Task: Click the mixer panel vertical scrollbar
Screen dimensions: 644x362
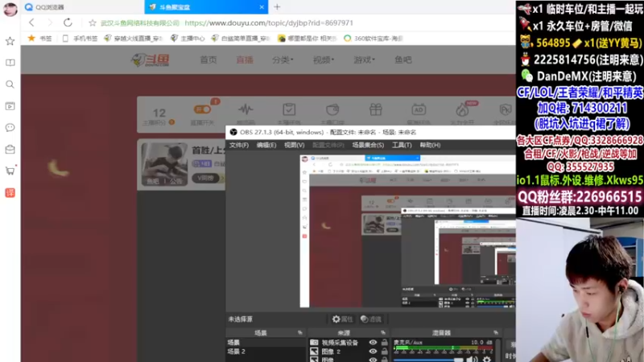Action: coord(497,350)
